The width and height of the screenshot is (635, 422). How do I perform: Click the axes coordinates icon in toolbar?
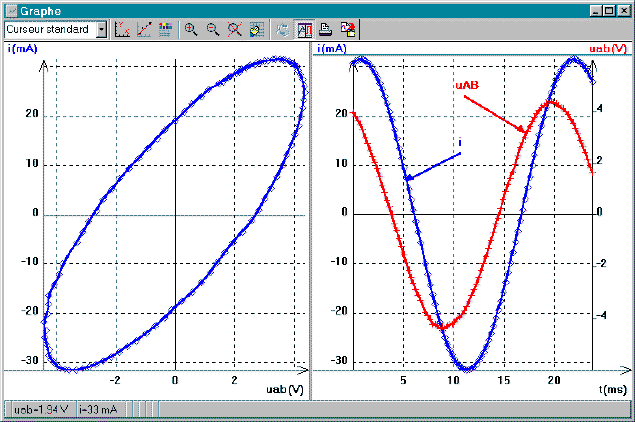pos(123,30)
